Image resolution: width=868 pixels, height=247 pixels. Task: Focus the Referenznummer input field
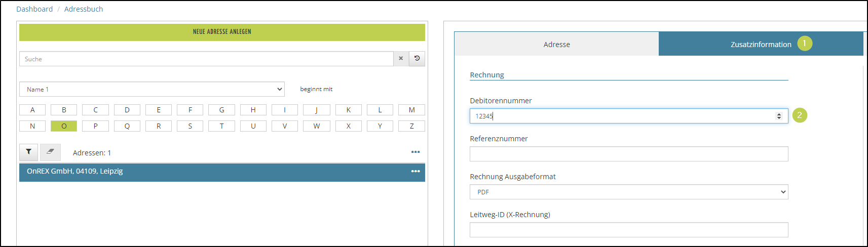click(x=628, y=154)
